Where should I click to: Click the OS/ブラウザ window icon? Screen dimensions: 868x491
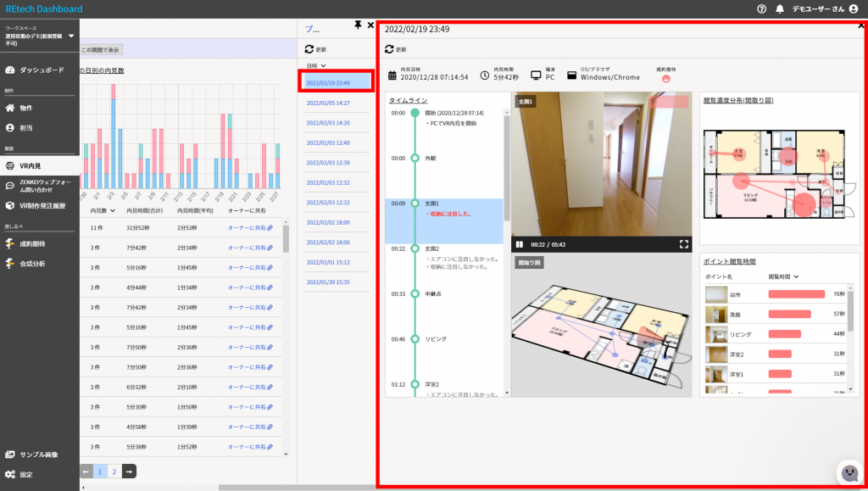pos(572,75)
